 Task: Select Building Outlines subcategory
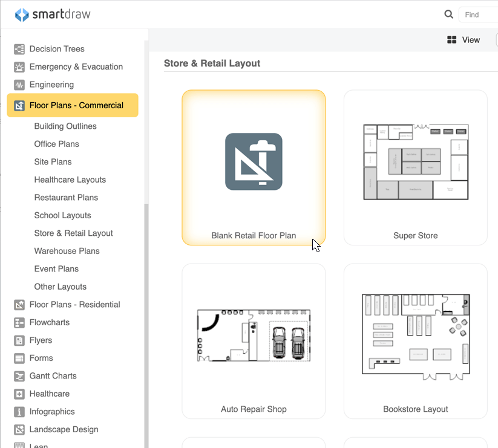(x=65, y=126)
